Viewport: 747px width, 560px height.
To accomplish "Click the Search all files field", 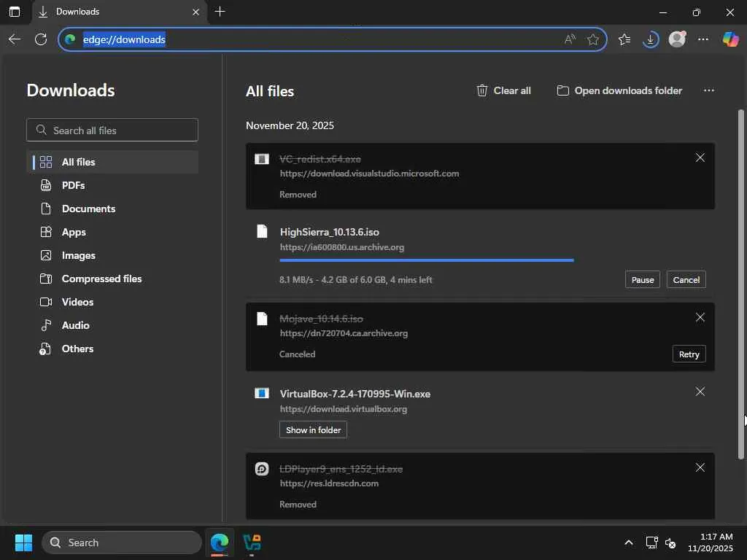I will [x=112, y=131].
